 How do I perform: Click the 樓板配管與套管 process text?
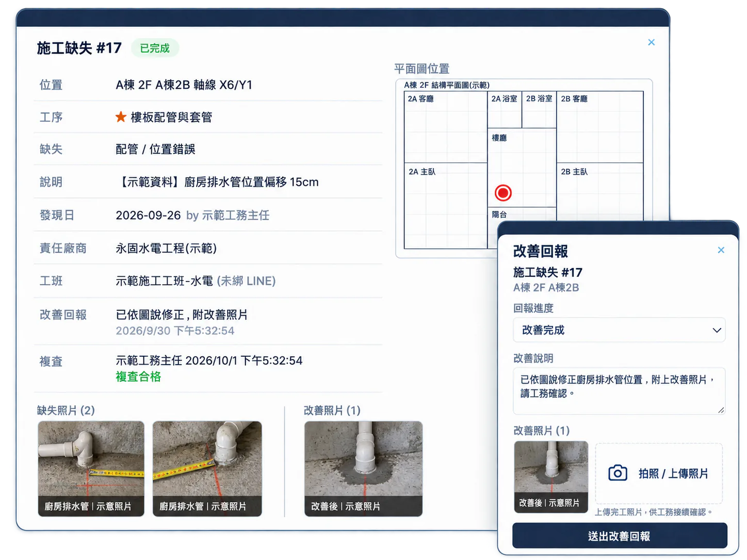click(x=171, y=117)
